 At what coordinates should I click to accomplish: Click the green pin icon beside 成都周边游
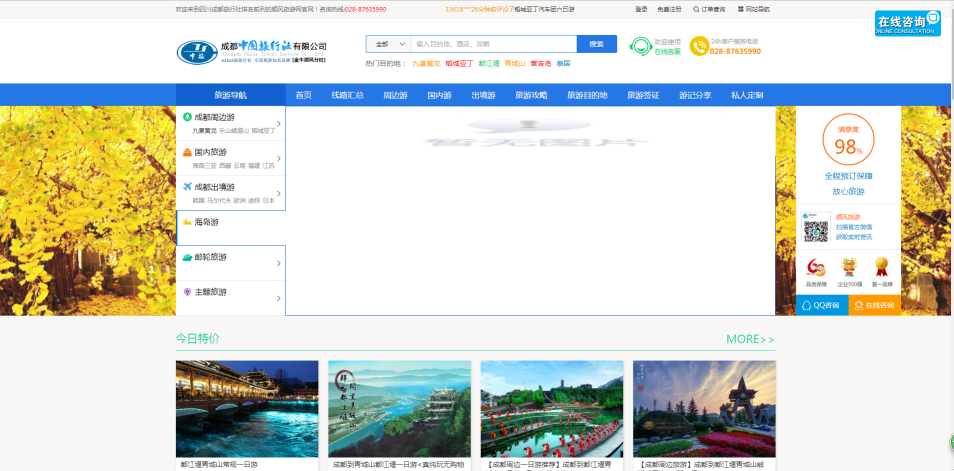click(186, 117)
